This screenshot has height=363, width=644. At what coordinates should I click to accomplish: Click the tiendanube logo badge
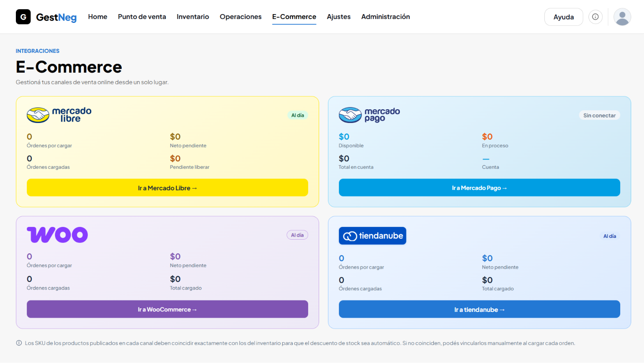tap(372, 236)
